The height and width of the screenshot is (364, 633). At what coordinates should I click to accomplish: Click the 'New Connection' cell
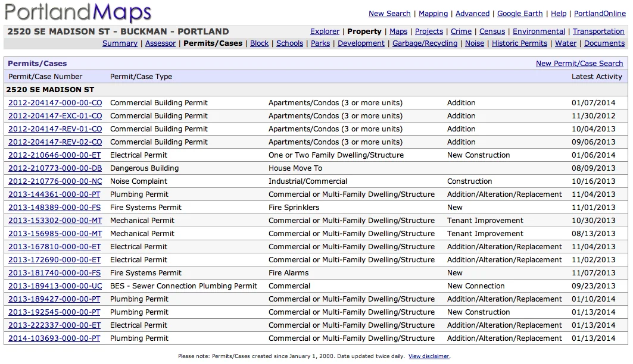(x=476, y=286)
